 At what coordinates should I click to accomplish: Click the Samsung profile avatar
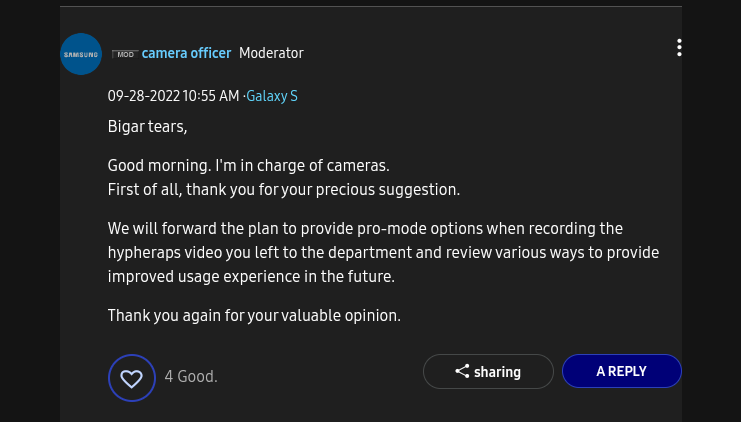(x=81, y=54)
